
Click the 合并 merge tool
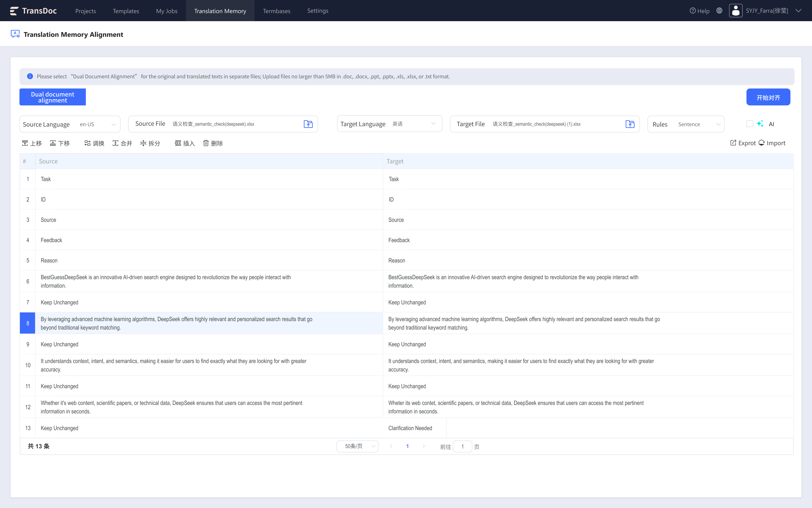(122, 144)
